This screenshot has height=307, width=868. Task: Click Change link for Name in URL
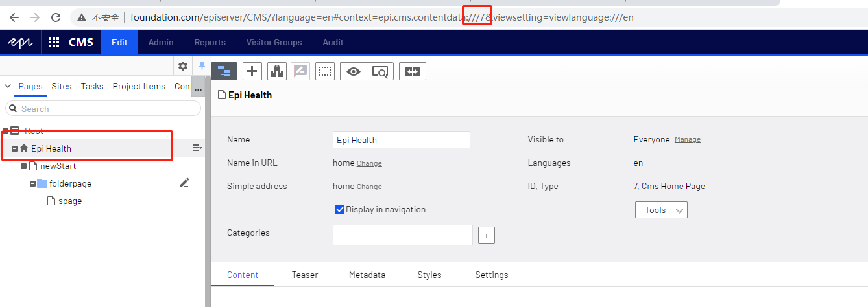click(x=369, y=163)
